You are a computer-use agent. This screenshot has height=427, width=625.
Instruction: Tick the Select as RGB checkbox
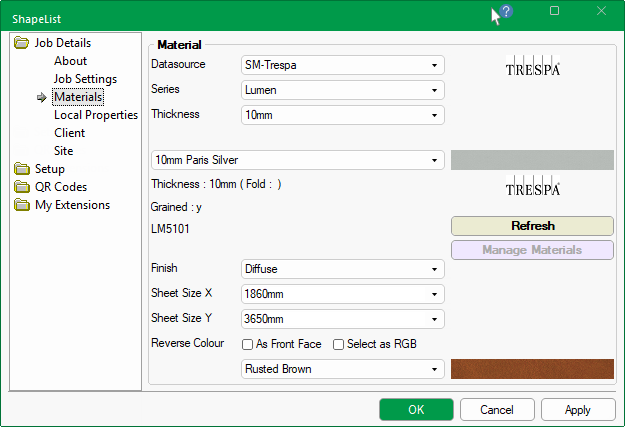coord(339,344)
